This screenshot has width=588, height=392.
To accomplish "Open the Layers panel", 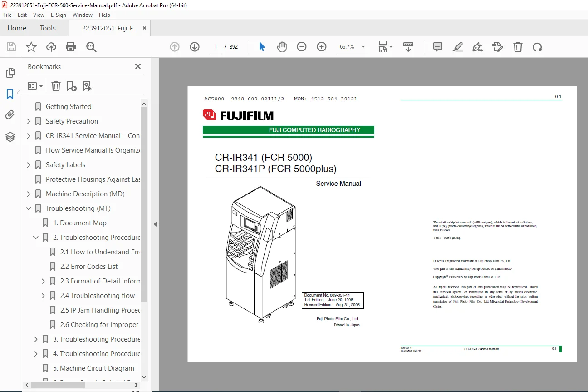I will (10, 137).
